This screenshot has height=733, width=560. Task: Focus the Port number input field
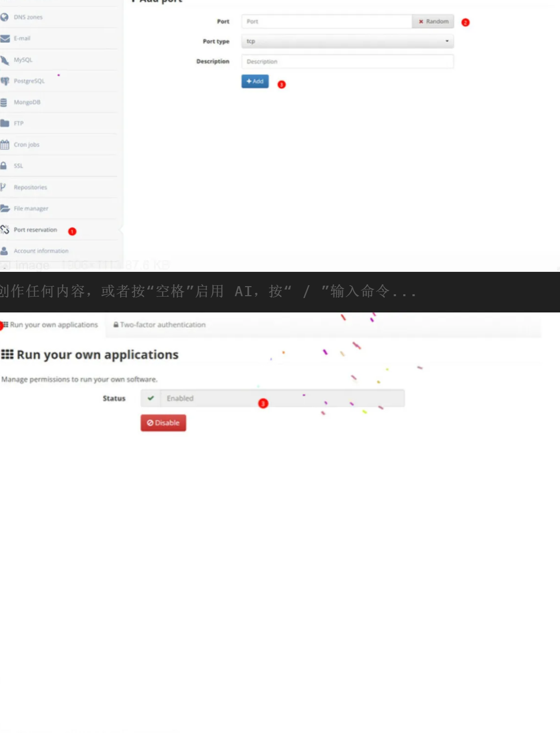(x=326, y=21)
